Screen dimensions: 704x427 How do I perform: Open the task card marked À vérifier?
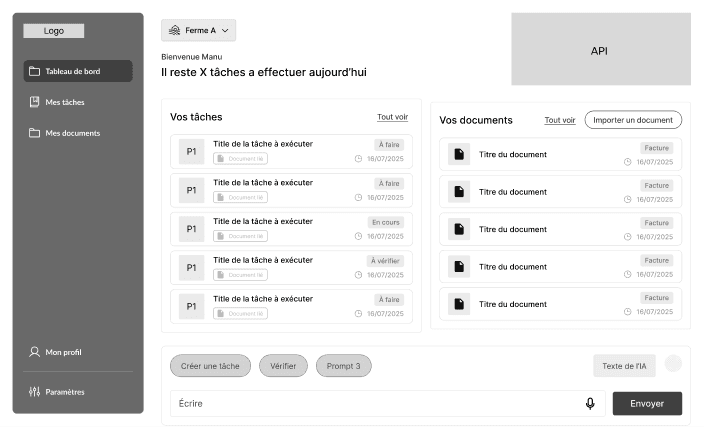(x=291, y=268)
